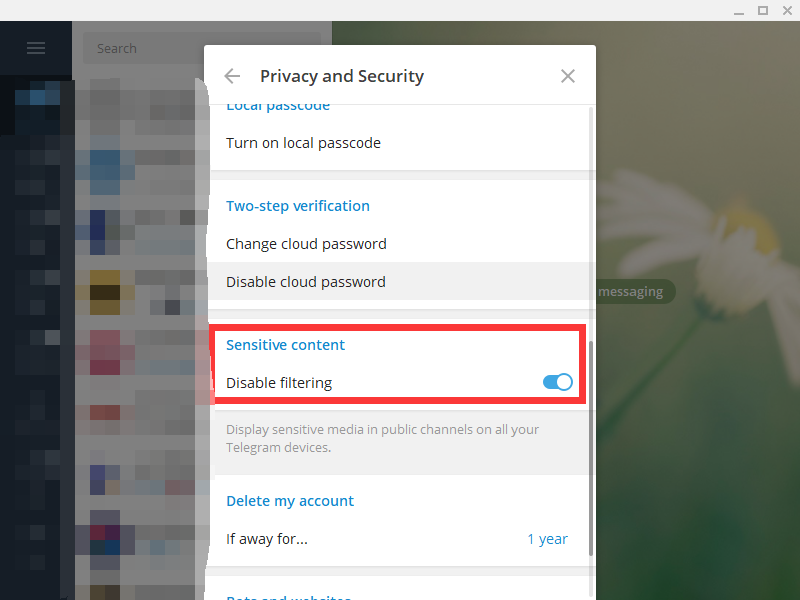The height and width of the screenshot is (600, 800).
Task: Disable cloud password
Action: (306, 281)
